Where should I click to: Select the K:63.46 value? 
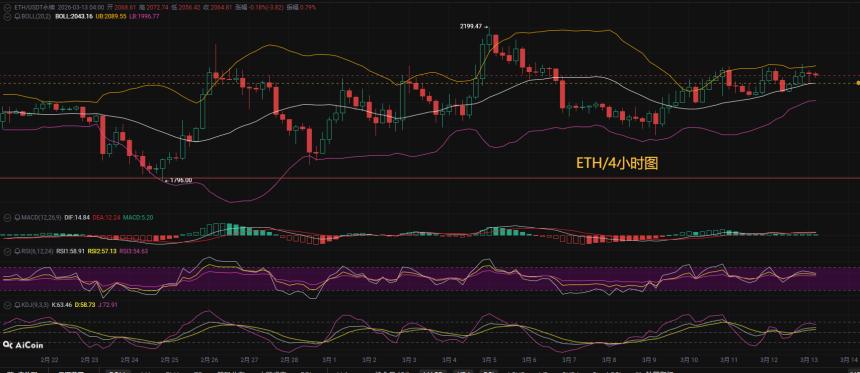[x=62, y=305]
